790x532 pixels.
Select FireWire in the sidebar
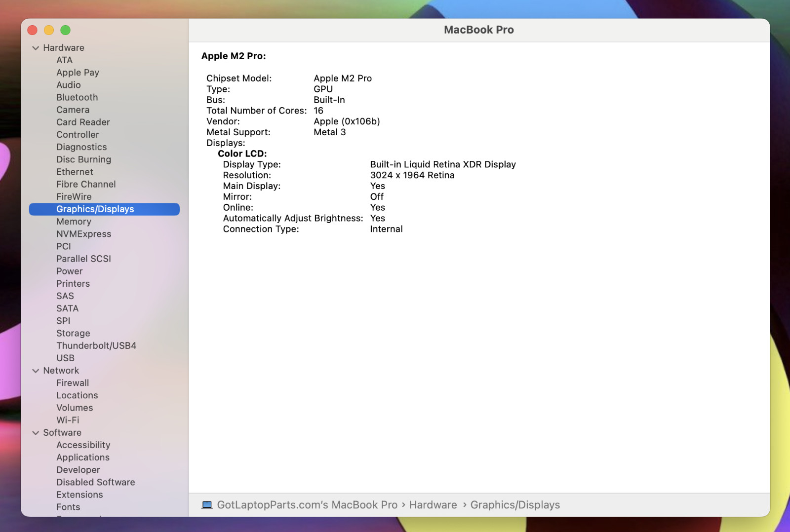click(x=74, y=196)
